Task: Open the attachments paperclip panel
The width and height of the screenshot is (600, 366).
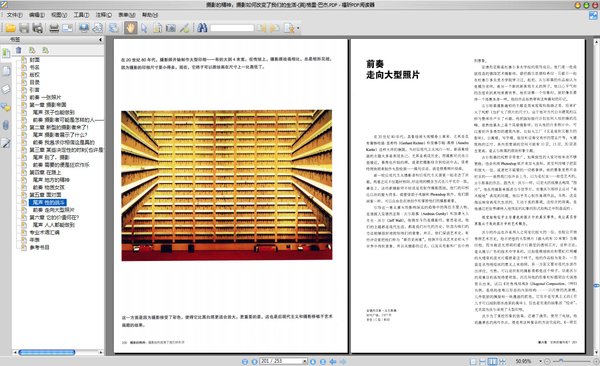Action: (x=6, y=125)
